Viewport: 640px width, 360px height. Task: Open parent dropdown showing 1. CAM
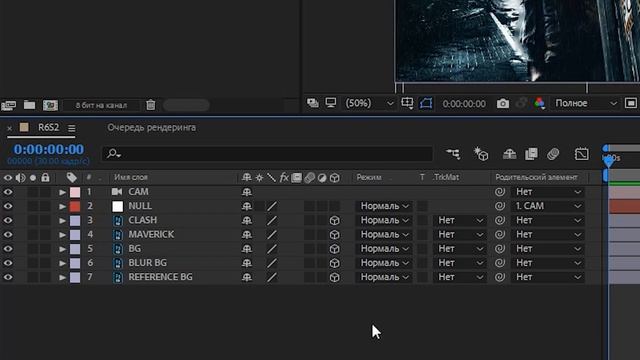point(548,206)
